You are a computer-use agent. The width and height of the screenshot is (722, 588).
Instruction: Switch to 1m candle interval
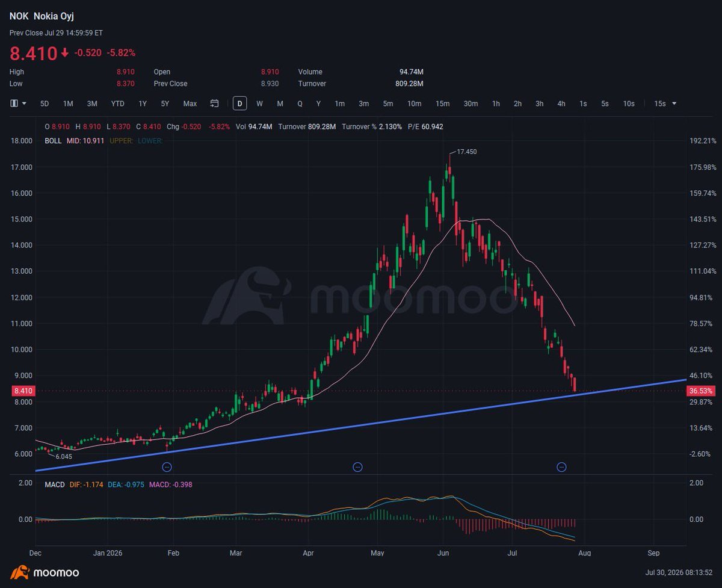(x=340, y=104)
